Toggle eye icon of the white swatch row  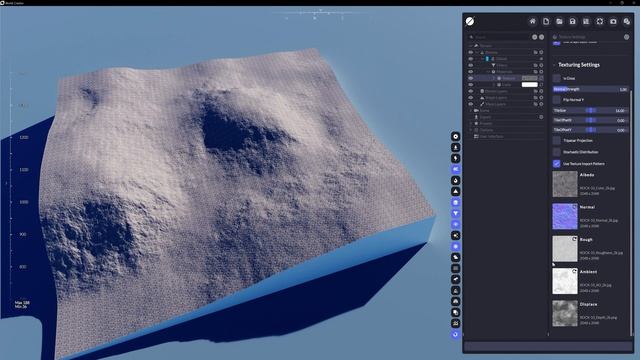tap(471, 84)
